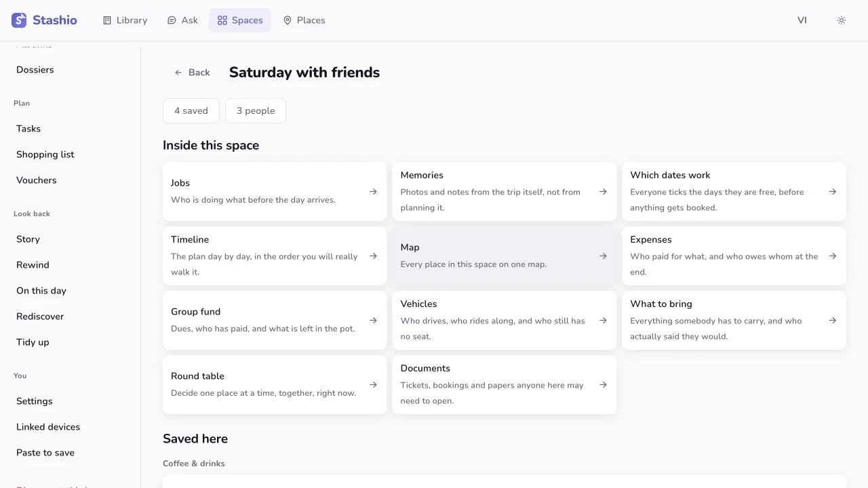The height and width of the screenshot is (488, 868).
Task: Click the Memories card title
Action: (x=422, y=175)
